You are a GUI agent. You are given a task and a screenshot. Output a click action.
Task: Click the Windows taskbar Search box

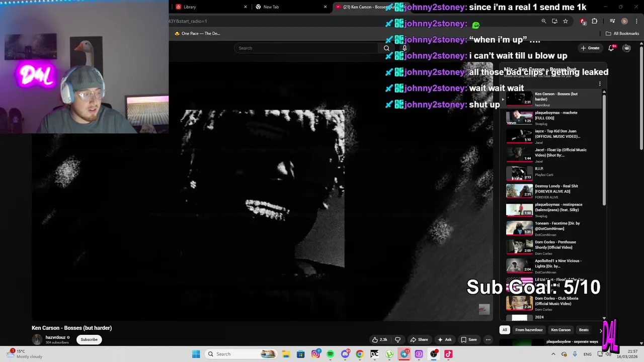tap(242, 354)
